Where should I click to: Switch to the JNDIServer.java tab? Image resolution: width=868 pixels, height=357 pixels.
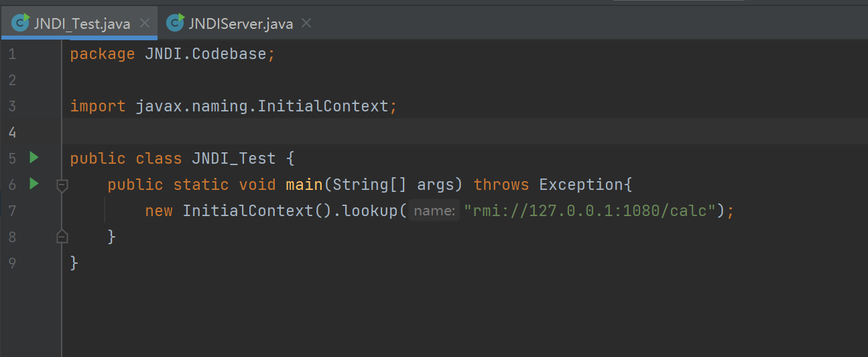[x=240, y=24]
